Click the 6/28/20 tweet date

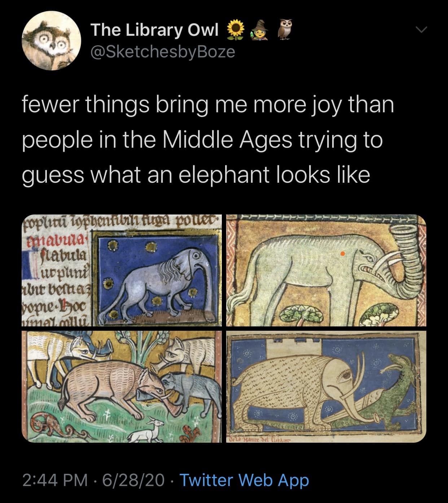133,480
